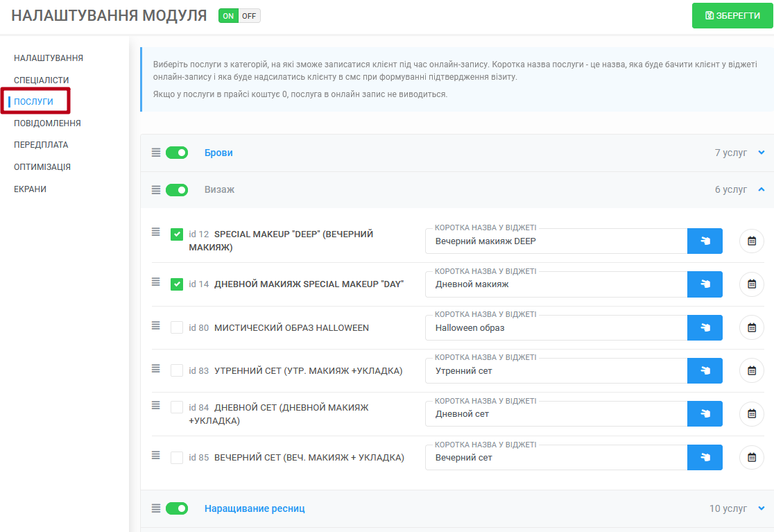This screenshot has height=532, width=774.
Task: Edit short name field Вечерний сет
Action: 556,458
